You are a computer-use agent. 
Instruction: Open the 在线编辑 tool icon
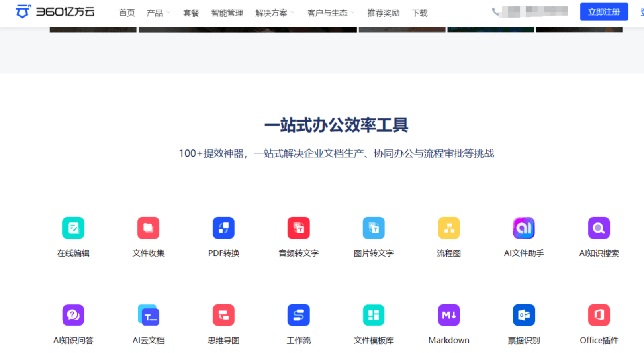point(73,228)
